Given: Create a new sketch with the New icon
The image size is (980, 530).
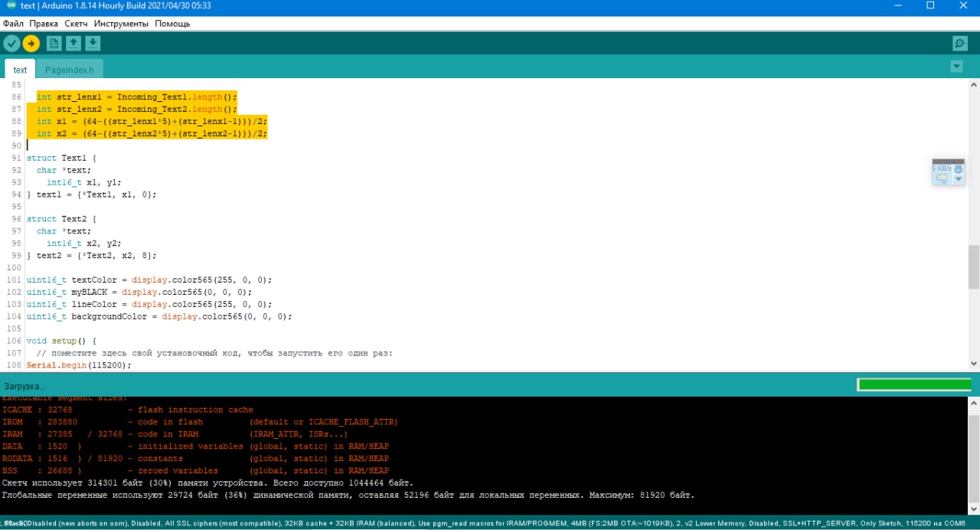Looking at the screenshot, I should [54, 43].
